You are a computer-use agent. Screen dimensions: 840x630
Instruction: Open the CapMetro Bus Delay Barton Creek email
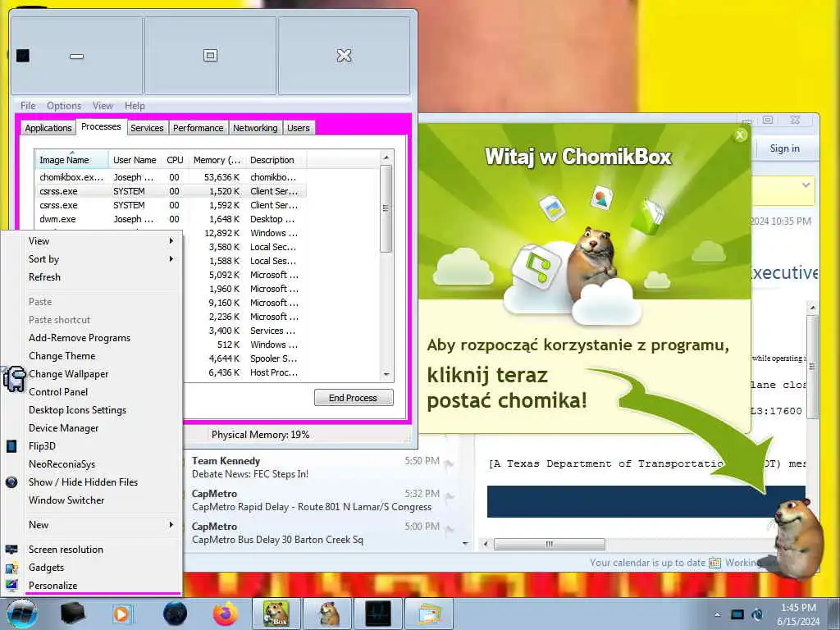tap(322, 533)
